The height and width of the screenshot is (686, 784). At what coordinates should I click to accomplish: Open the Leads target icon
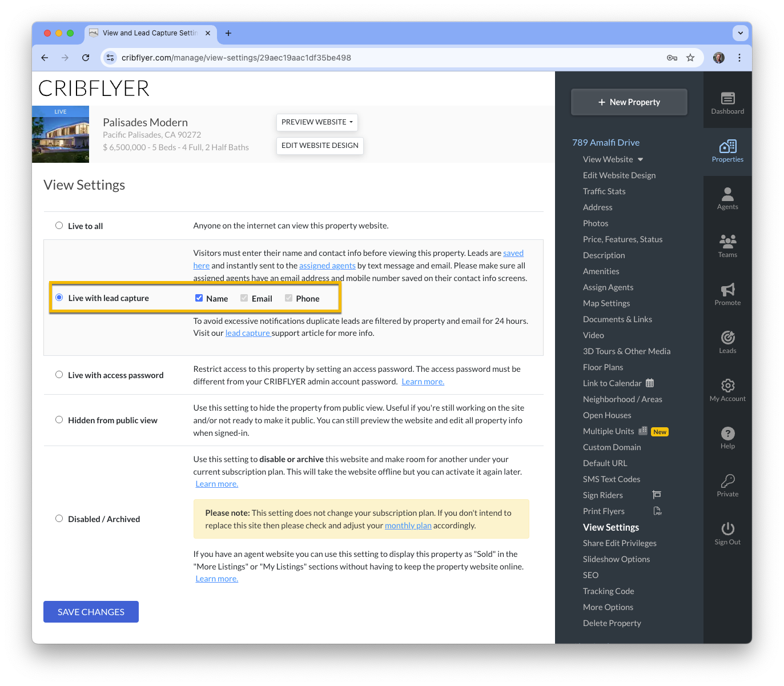pos(727,337)
